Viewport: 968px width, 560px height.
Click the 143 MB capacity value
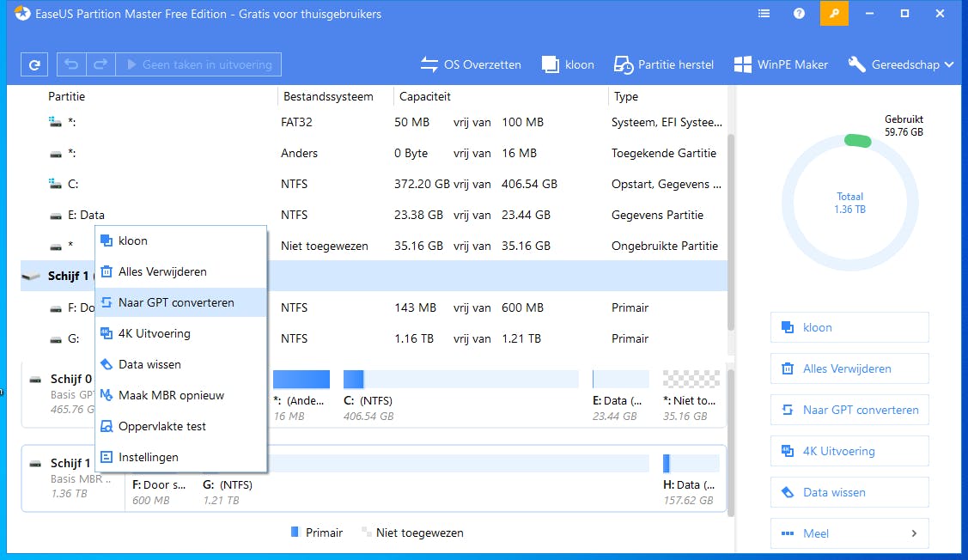tap(416, 307)
